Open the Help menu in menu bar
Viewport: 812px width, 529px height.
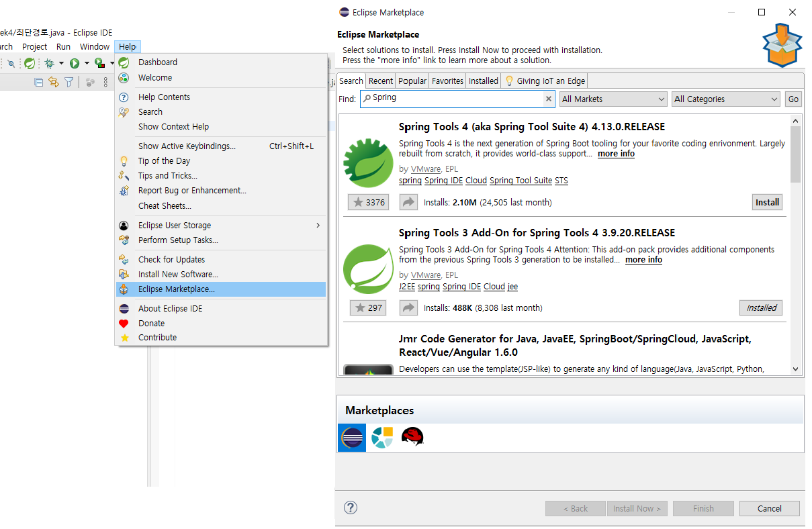(128, 47)
